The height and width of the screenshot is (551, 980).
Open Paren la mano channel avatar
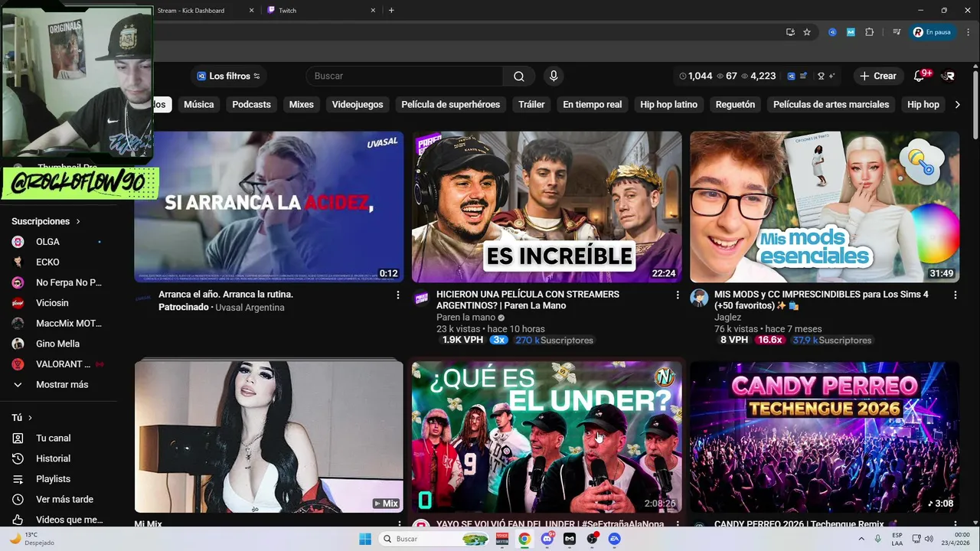421,298
